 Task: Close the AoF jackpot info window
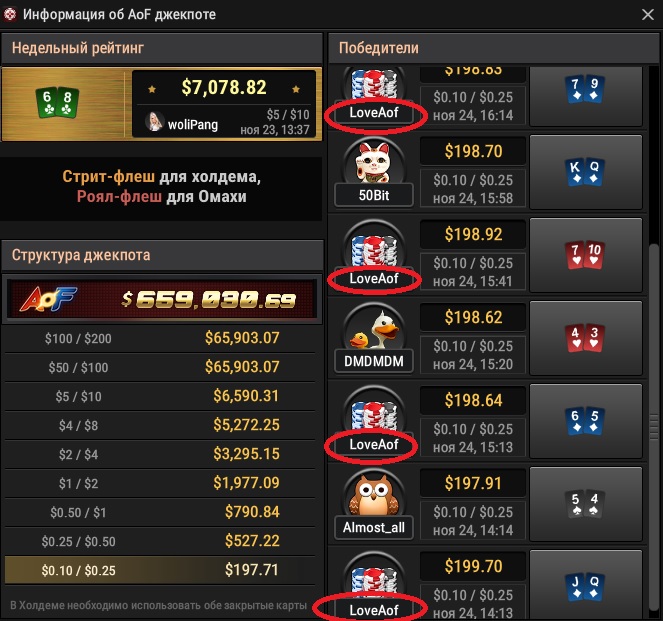(x=647, y=15)
